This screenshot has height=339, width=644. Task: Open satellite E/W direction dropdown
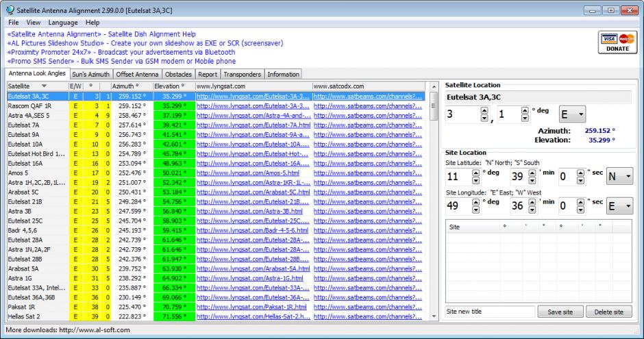(x=572, y=114)
